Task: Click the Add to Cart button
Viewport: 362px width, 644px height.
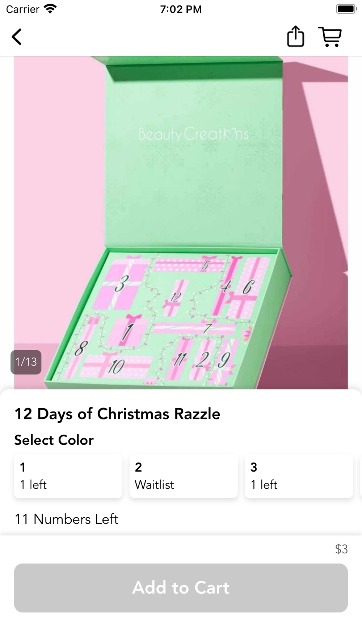Action: (x=181, y=587)
